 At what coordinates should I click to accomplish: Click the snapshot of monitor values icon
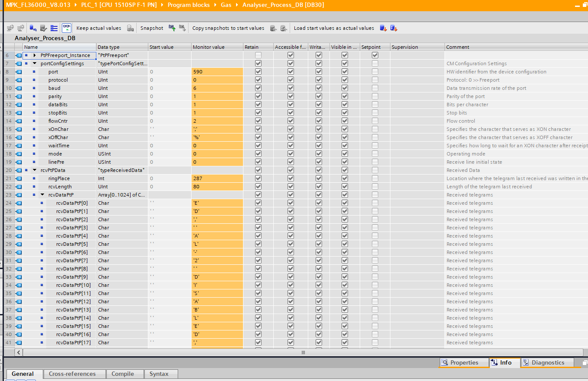172,28
